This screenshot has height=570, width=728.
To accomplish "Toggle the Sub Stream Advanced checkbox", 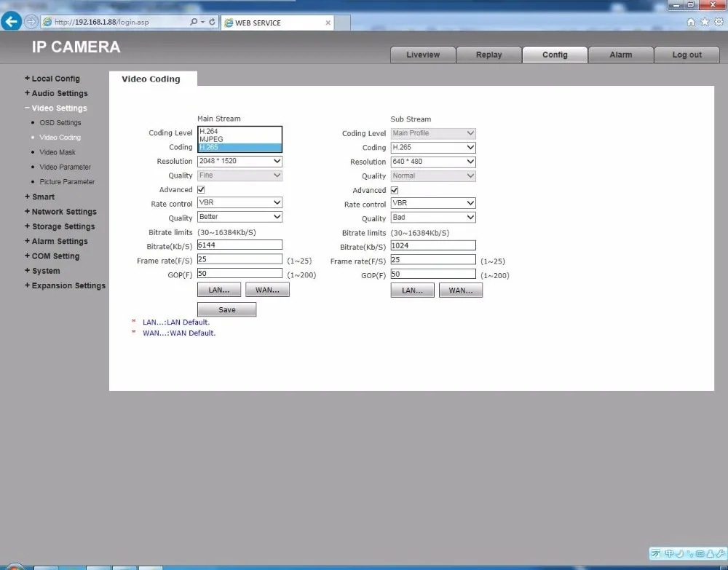I will [x=395, y=190].
